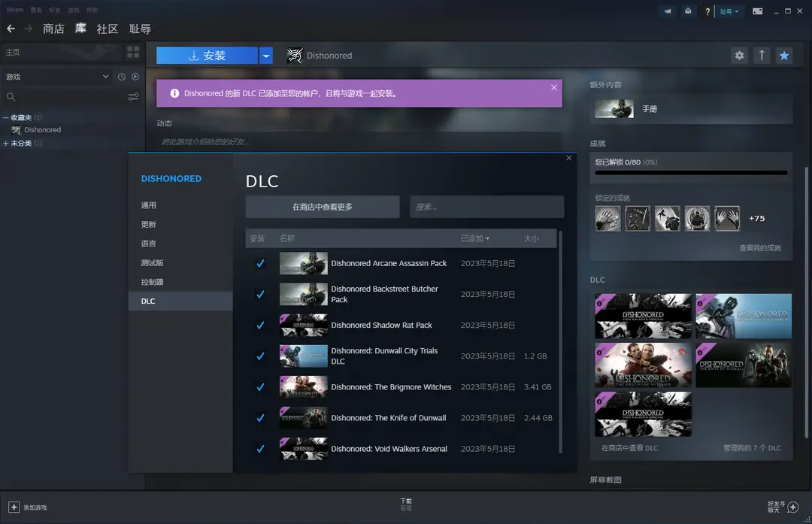Uncheck The Brigmore Witches install
The width and height of the screenshot is (812, 524).
point(260,386)
